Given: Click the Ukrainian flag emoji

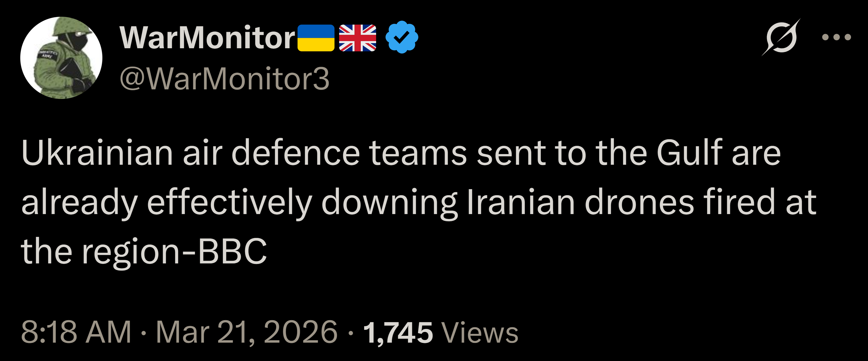Looking at the screenshot, I should [x=316, y=38].
